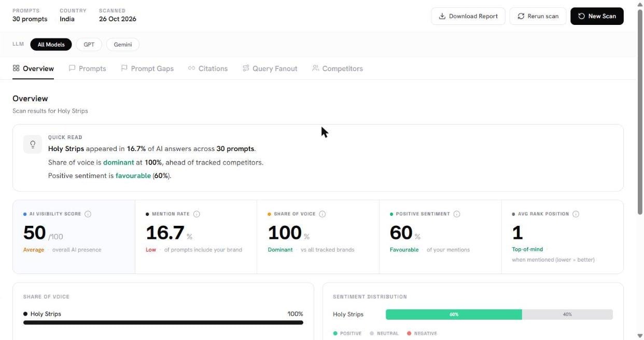Click the scrollbar up arrow

pyautogui.click(x=640, y=4)
